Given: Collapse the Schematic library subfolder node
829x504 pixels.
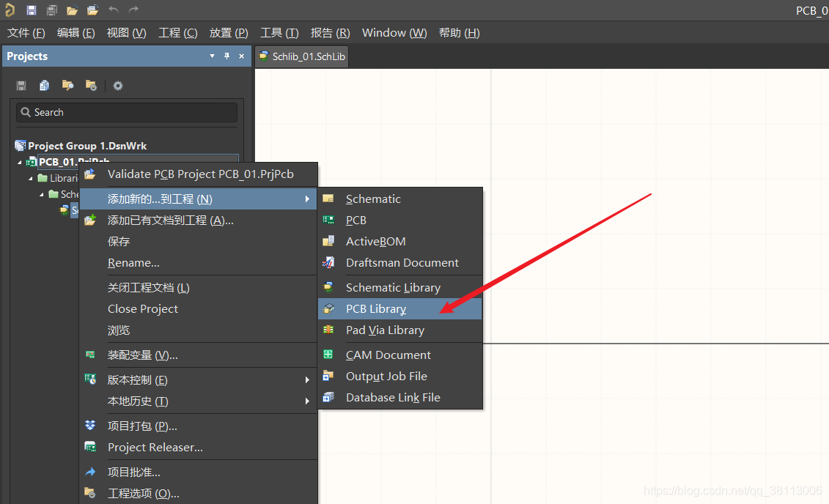Looking at the screenshot, I should click(x=42, y=194).
